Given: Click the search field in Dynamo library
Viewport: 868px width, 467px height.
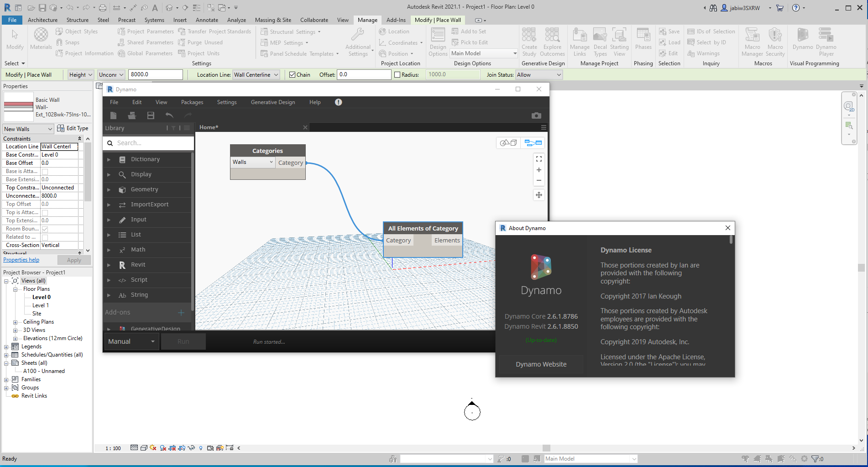Looking at the screenshot, I should click(148, 142).
